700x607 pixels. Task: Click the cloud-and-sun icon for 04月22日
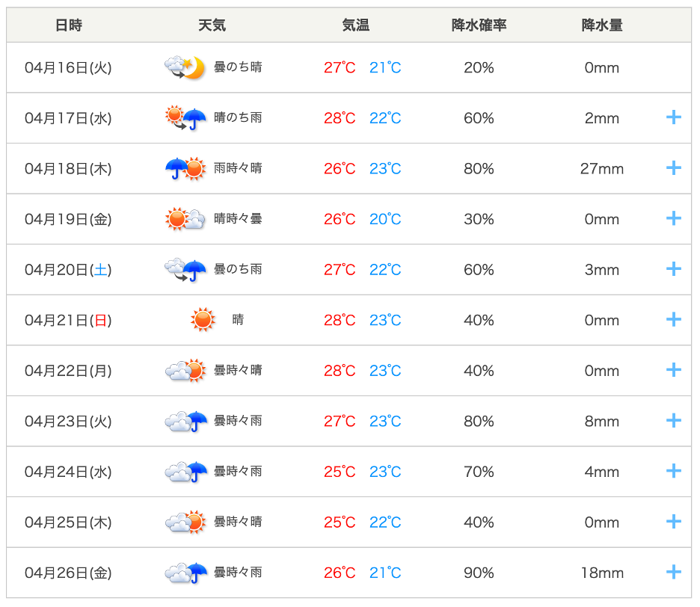(x=185, y=371)
